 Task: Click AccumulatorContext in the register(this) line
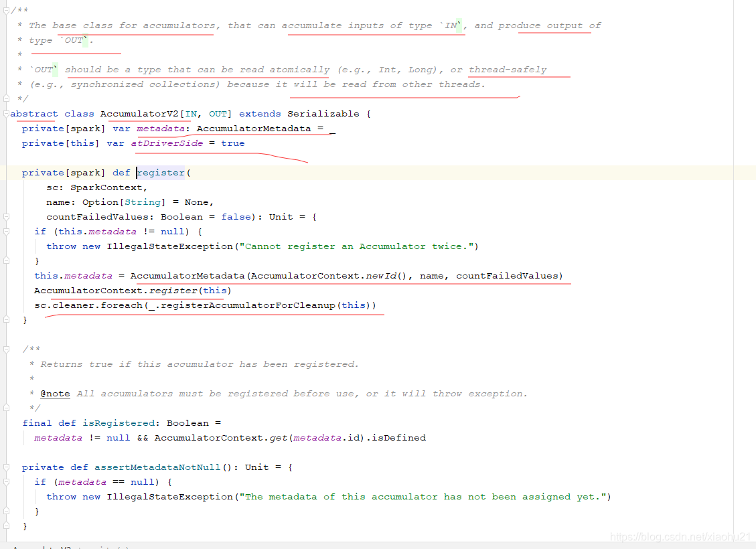pos(88,291)
